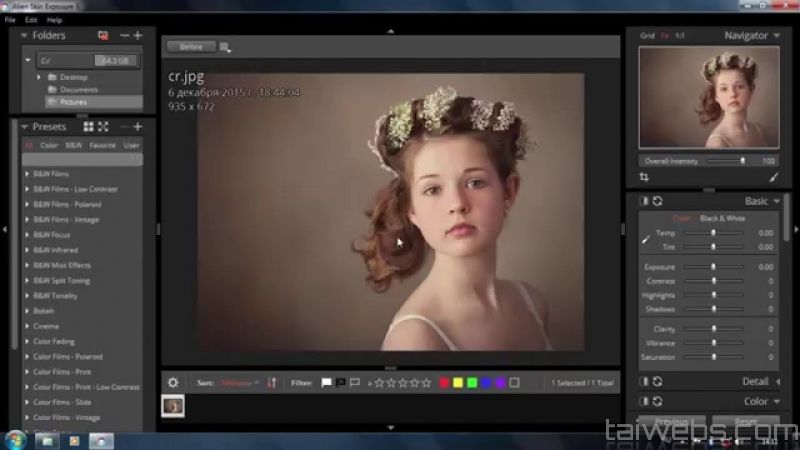Screen dimensions: 800x450
Task: Open media player icon in taskbar
Action: click(74, 441)
